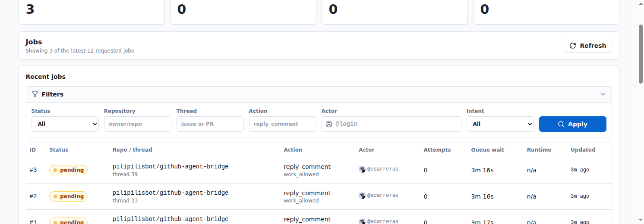Click @ecarreras avatar in job #1 row
Image resolution: width=644 pixels, height=224 pixels.
362,221
